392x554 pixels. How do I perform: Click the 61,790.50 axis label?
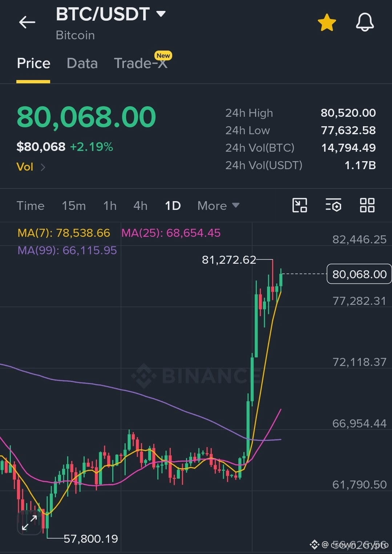pyautogui.click(x=359, y=485)
